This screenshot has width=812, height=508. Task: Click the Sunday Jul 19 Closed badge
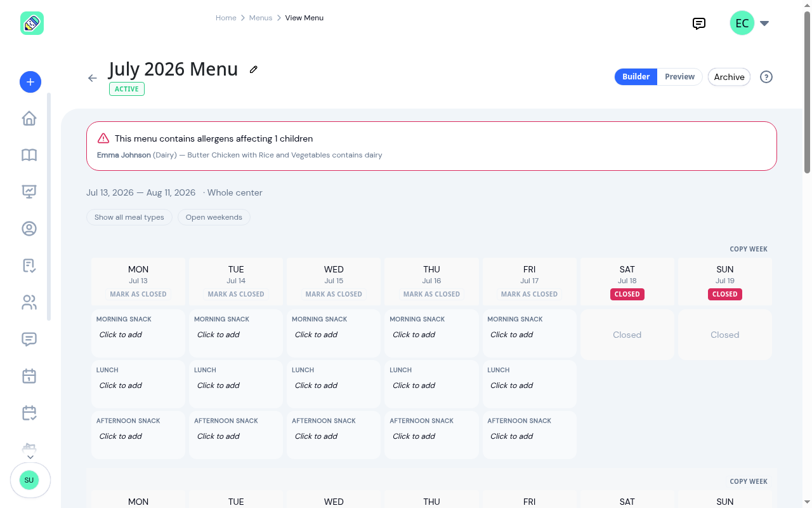pos(725,294)
